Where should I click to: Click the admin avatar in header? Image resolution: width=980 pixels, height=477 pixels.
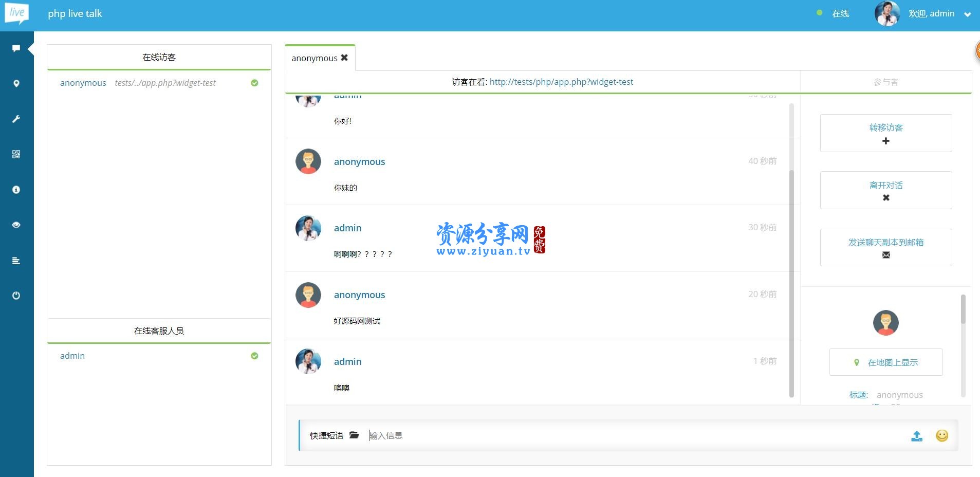coord(887,13)
